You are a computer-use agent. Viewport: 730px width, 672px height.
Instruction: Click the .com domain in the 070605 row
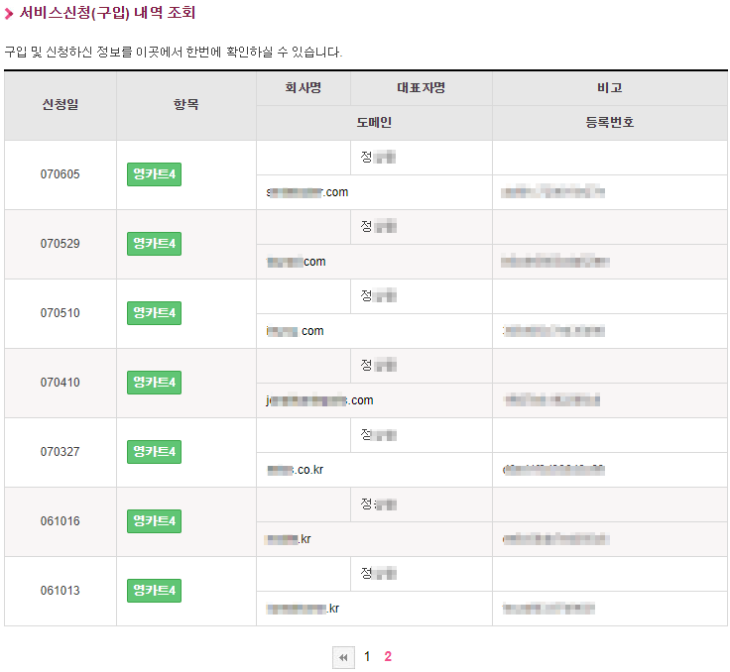click(x=308, y=192)
